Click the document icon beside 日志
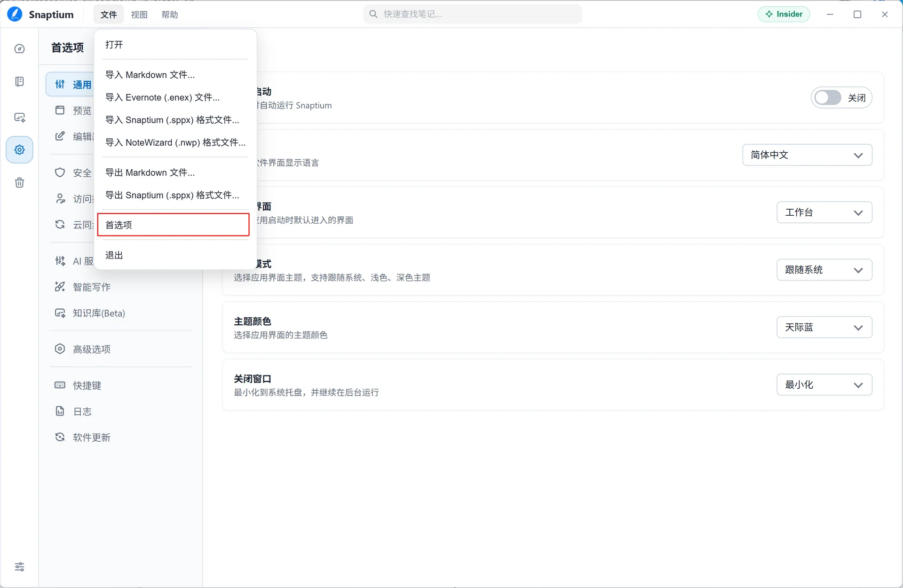 click(60, 411)
